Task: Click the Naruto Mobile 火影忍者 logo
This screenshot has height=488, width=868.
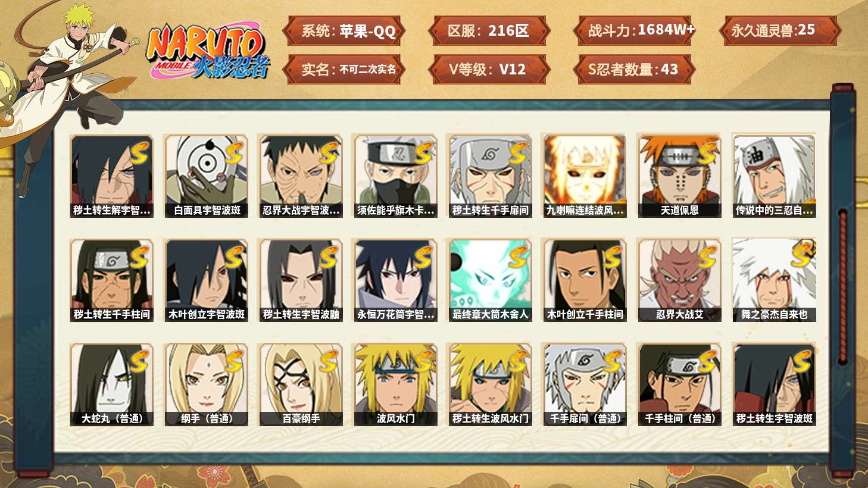Action: 207,51
